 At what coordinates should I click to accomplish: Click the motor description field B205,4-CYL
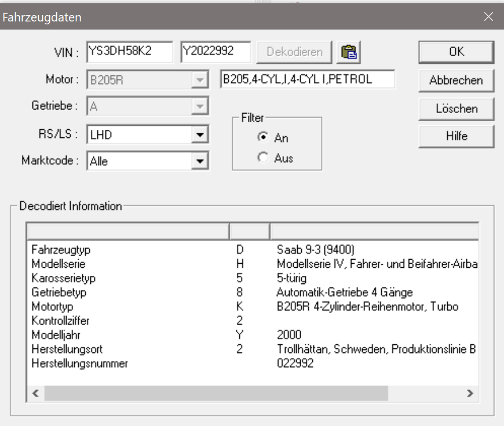click(x=308, y=79)
